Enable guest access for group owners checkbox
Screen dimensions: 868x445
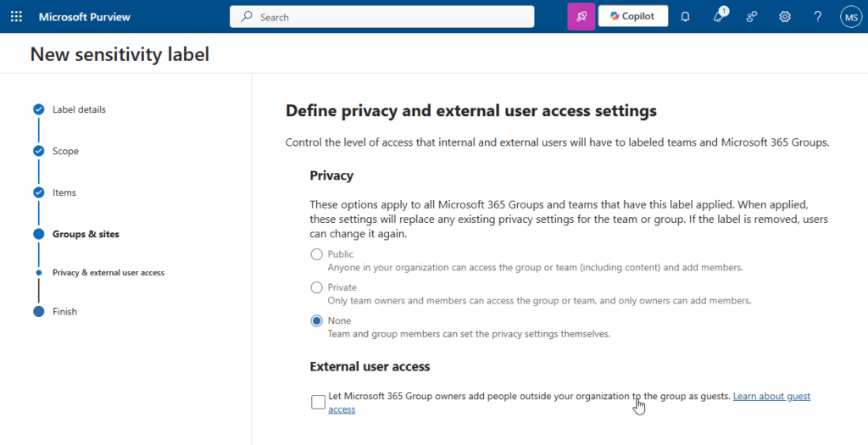(x=318, y=402)
